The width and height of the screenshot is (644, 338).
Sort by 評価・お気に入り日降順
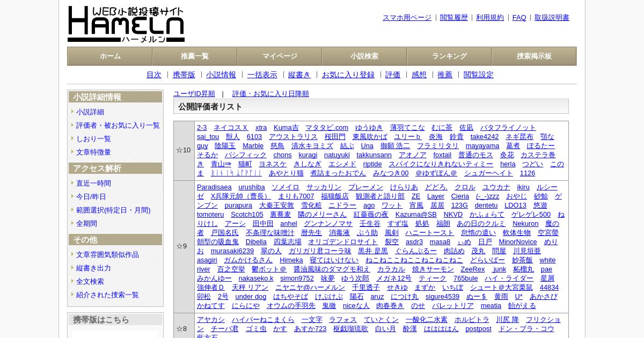(x=270, y=94)
